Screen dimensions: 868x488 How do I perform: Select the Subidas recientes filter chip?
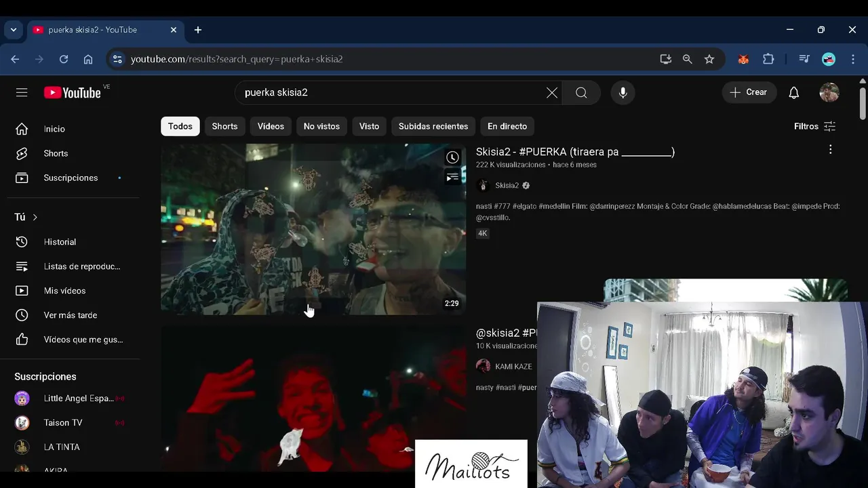point(433,126)
